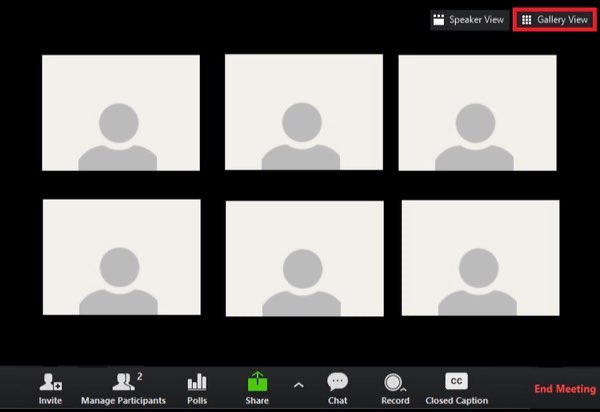Image resolution: width=600 pixels, height=412 pixels.
Task: Expand share options caret next to Share
Action: 298,385
